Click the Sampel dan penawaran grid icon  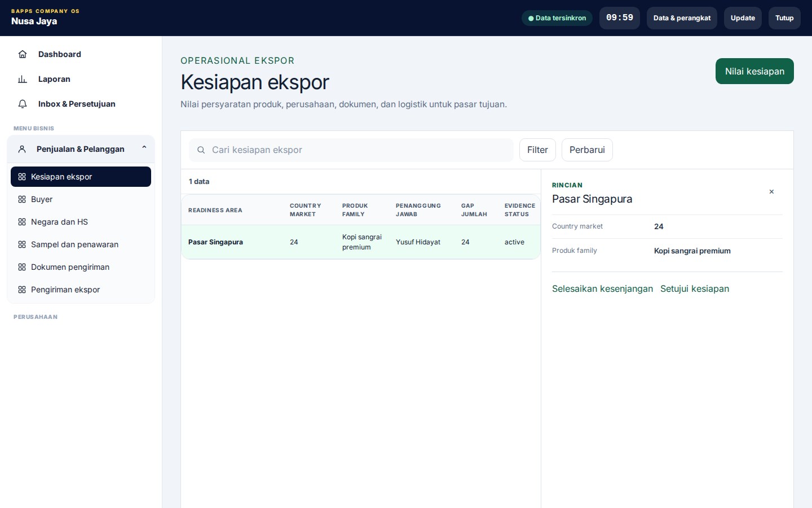[22, 244]
